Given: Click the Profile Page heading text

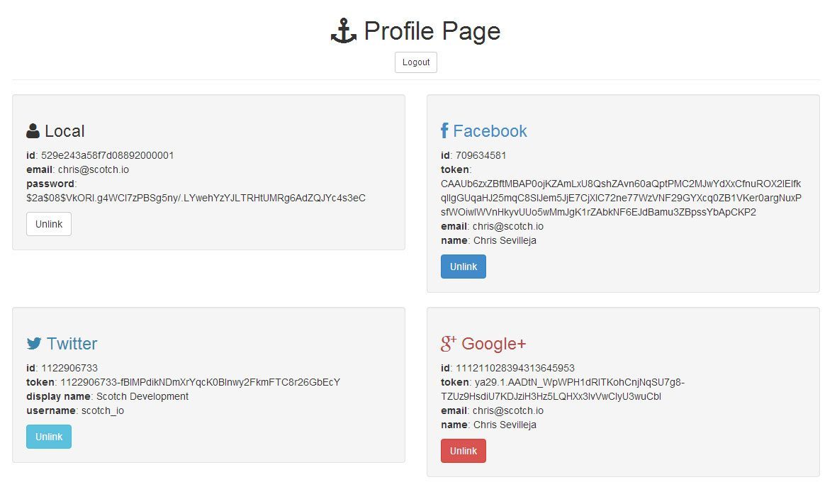Looking at the screenshot, I should [x=432, y=31].
